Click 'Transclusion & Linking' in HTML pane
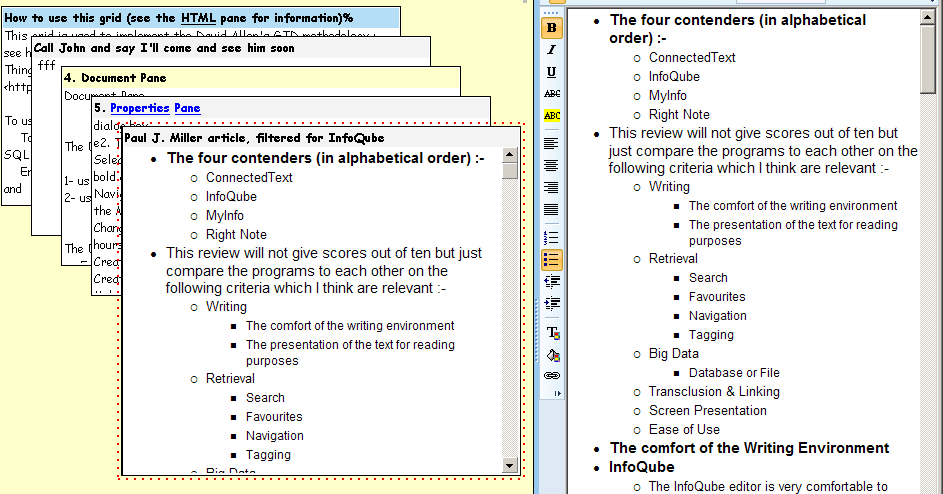This screenshot has height=494, width=943. tap(714, 392)
